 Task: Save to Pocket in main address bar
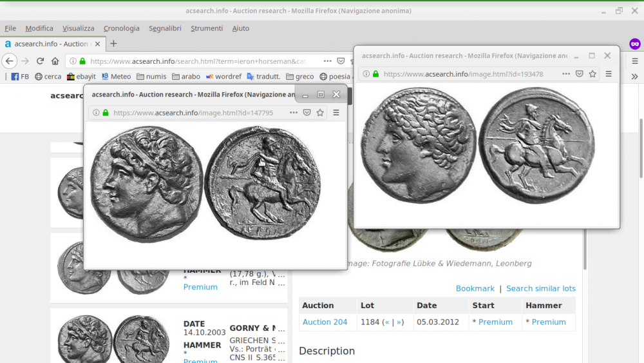coord(341,61)
